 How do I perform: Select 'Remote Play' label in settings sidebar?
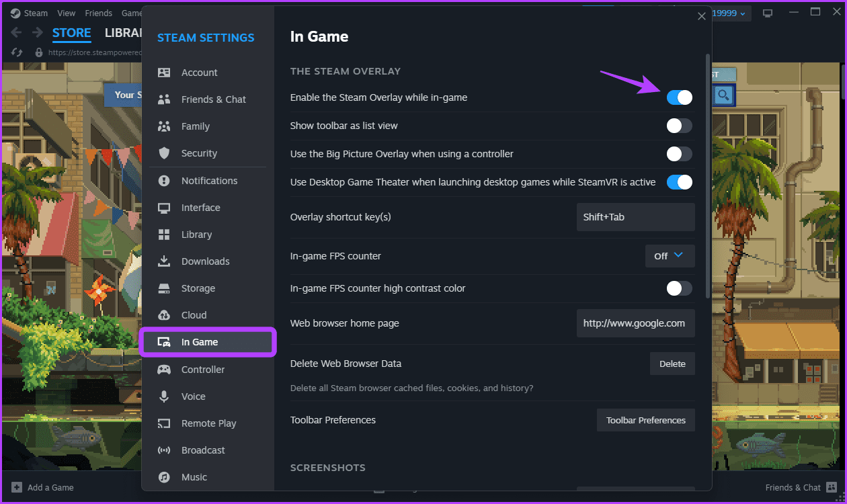coord(208,423)
